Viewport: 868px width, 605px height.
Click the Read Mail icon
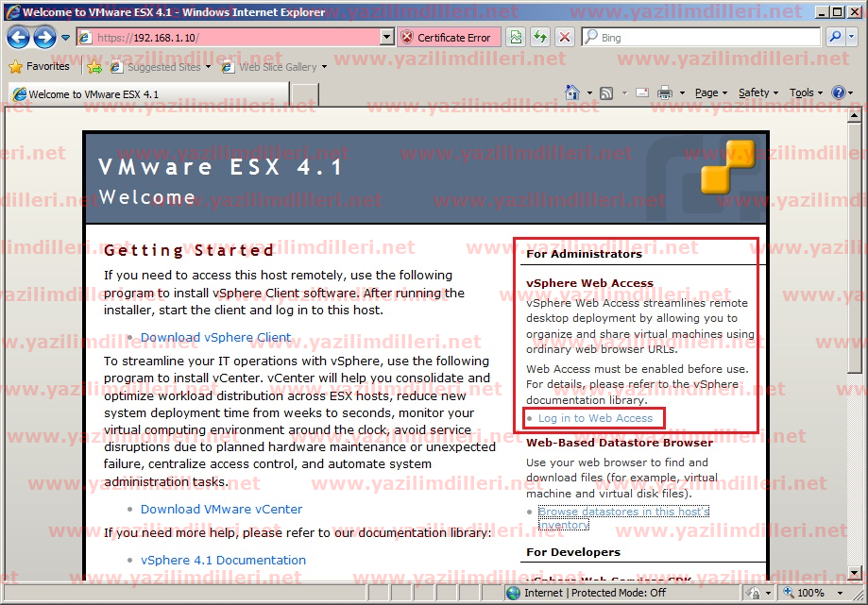coord(642,92)
